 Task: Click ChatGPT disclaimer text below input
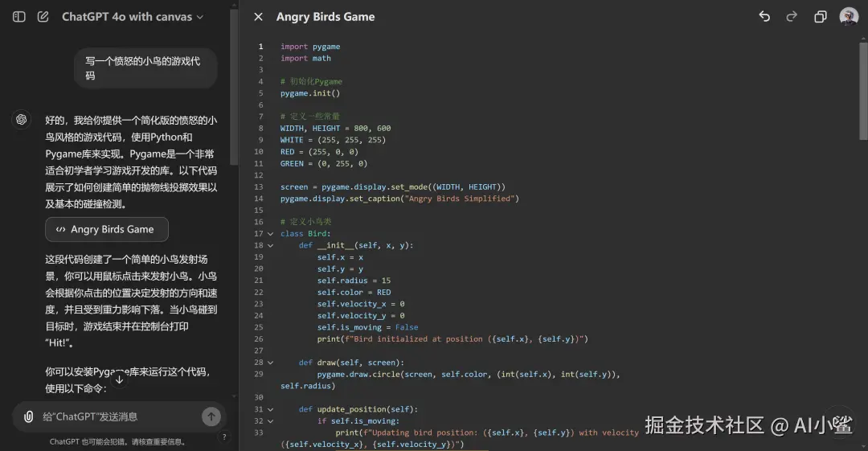(x=117, y=441)
